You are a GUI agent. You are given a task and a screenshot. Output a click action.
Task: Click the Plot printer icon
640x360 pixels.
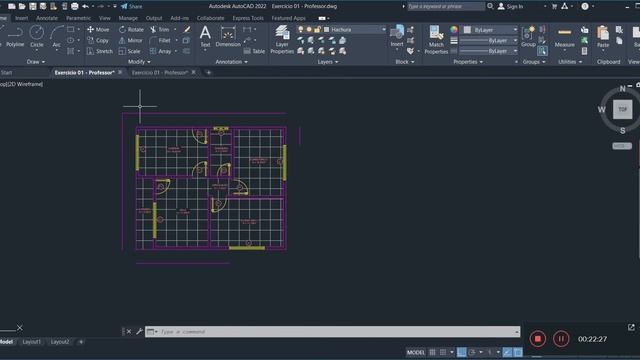coord(75,6)
